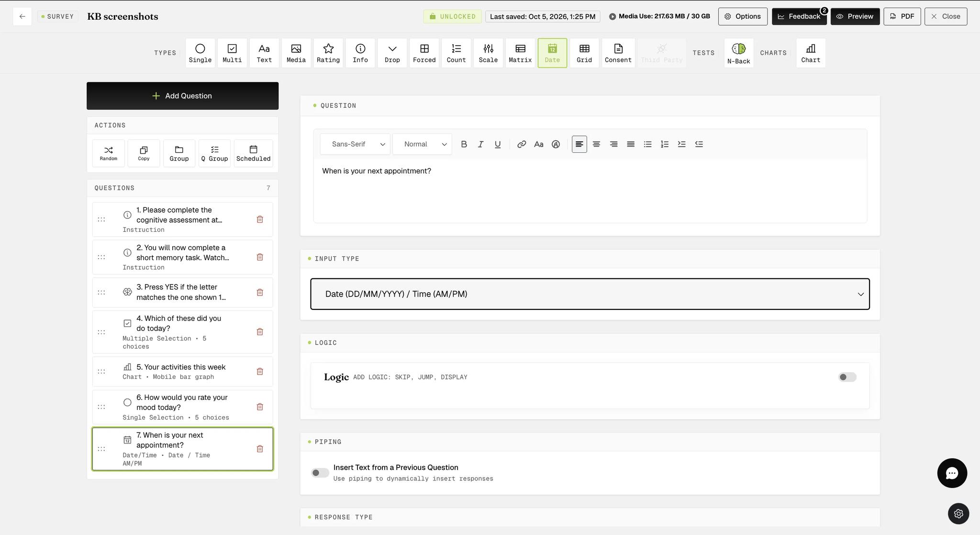Go back using the arrow button

point(22,16)
